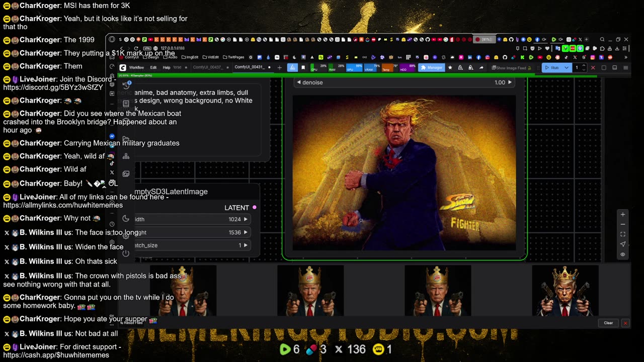
Task: Open the Help menu
Action: (x=167, y=67)
